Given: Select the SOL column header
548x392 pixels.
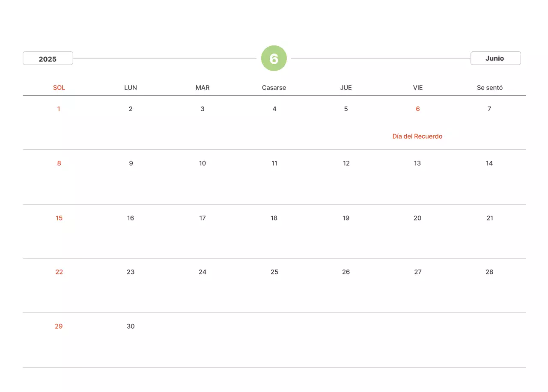Looking at the screenshot, I should click(59, 87).
